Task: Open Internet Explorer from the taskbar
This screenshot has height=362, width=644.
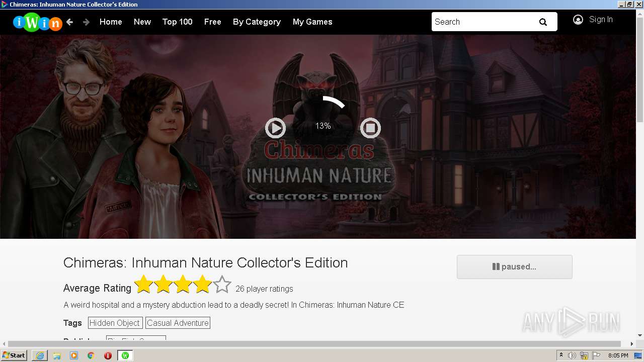Action: click(40, 355)
